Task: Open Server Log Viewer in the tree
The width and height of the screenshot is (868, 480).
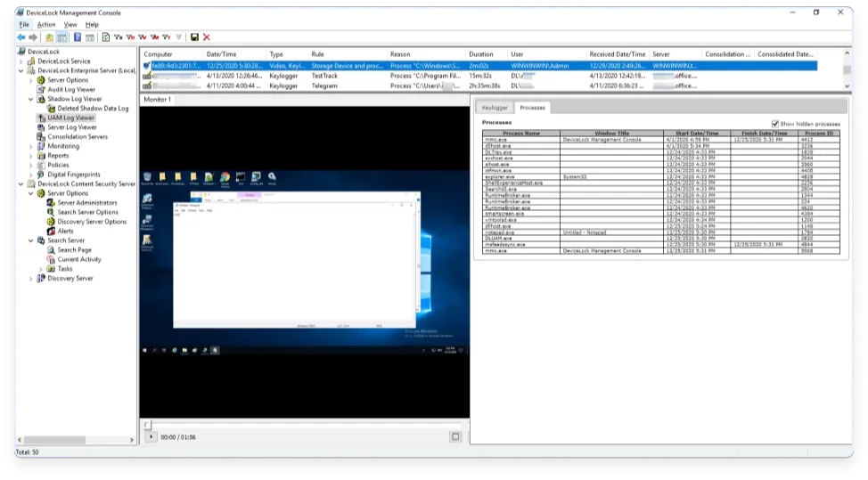Action: 72,127
